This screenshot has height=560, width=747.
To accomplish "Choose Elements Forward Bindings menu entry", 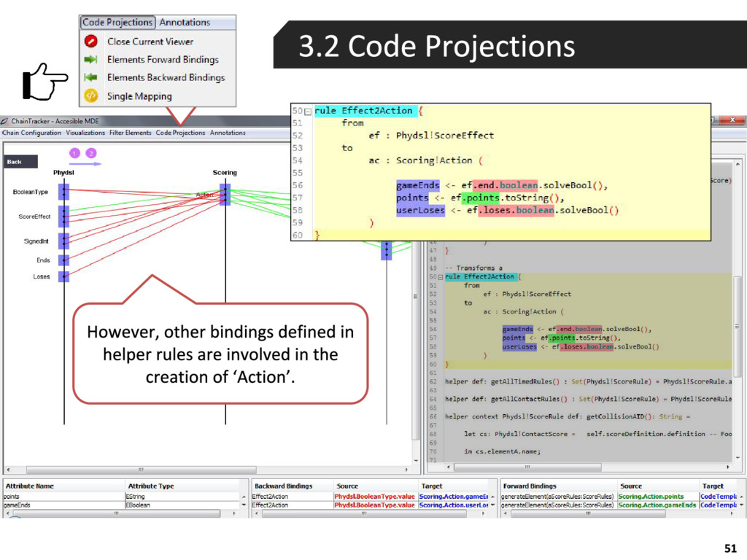I will pos(163,60).
